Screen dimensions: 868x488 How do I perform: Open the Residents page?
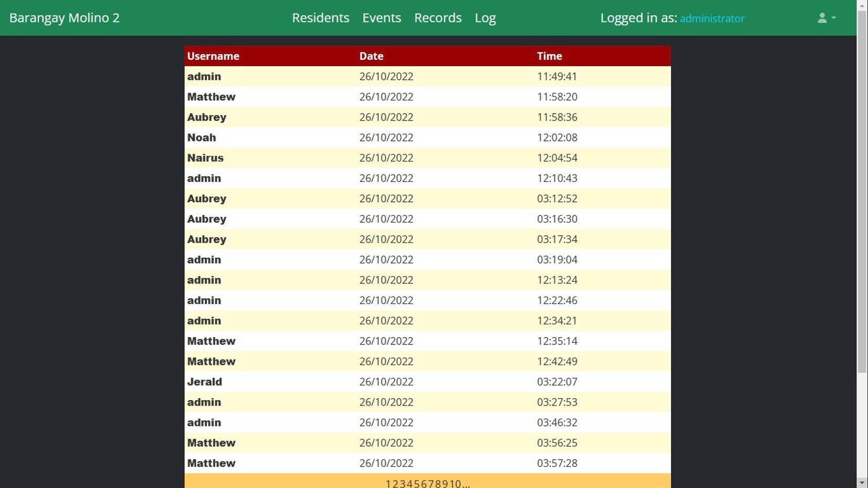pos(321,18)
